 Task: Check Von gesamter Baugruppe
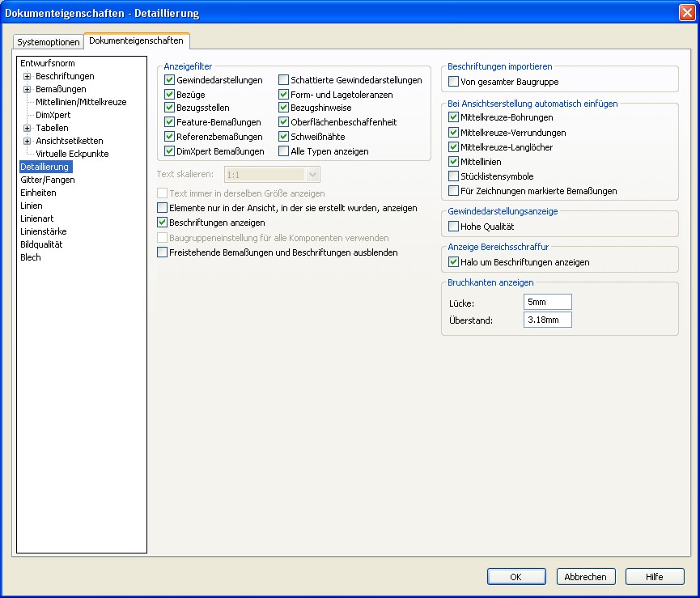(453, 81)
